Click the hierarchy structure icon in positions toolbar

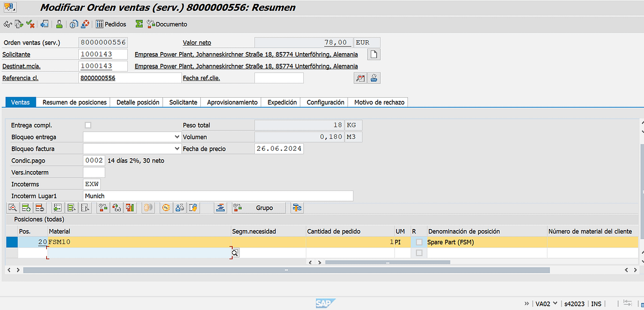click(116, 208)
